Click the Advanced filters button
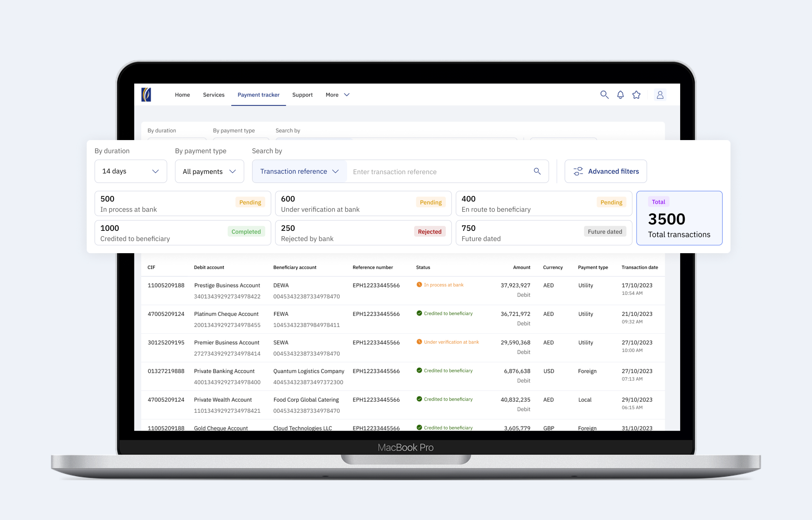Viewport: 812px width, 520px height. (605, 172)
